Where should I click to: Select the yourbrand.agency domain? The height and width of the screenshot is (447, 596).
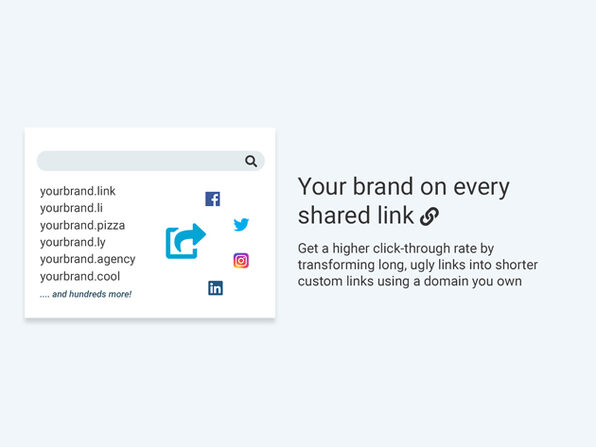(x=87, y=259)
